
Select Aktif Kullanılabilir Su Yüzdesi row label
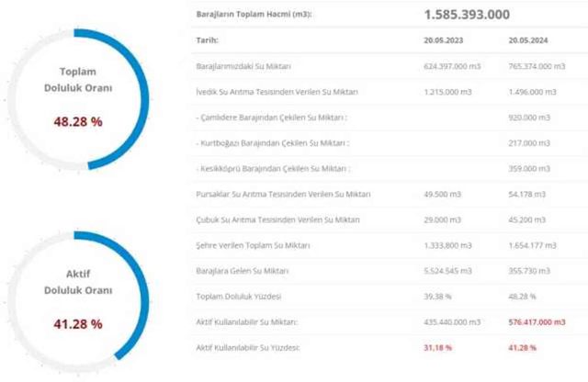(x=248, y=347)
